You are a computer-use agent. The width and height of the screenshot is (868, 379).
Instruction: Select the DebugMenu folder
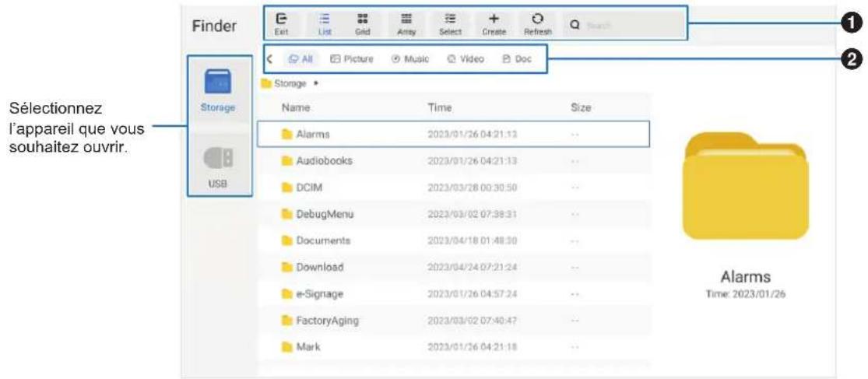tap(453, 213)
